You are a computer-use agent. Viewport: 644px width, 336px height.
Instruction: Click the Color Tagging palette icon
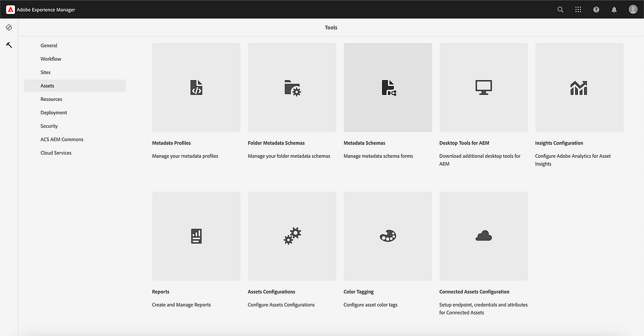387,236
